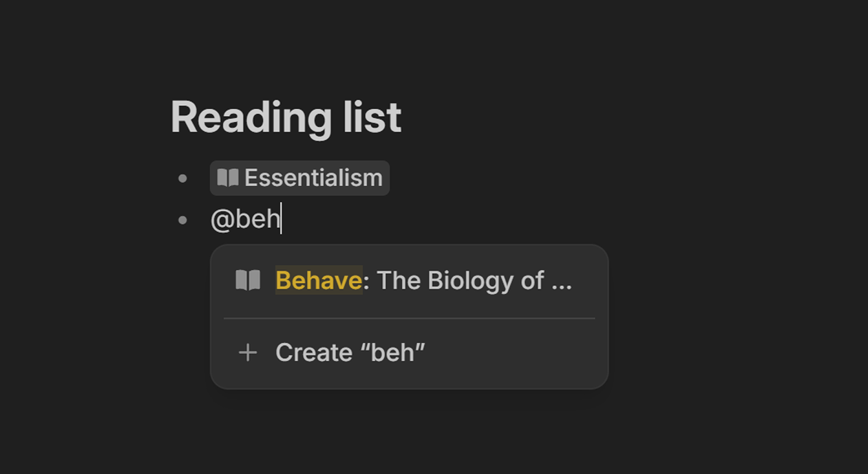Click the Essentialism chip label

coord(313,177)
